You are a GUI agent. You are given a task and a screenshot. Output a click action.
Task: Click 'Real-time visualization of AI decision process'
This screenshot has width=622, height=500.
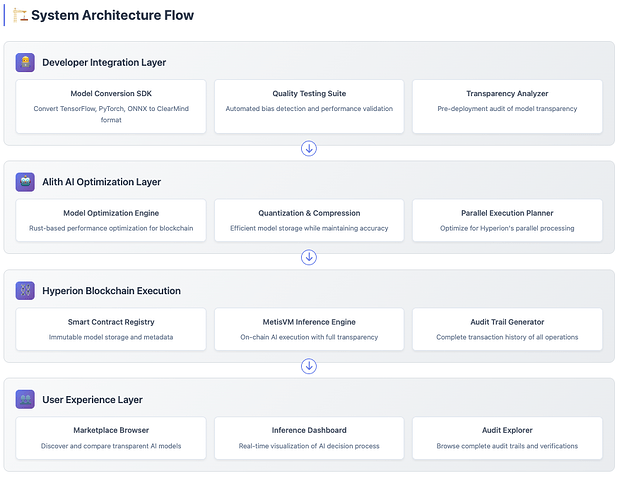(309, 446)
